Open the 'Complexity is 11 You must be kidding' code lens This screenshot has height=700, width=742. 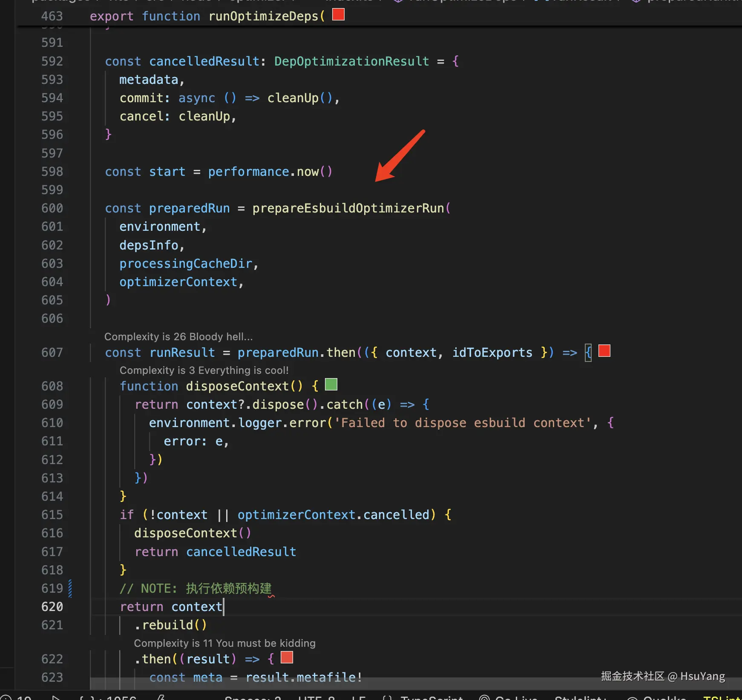pos(225,643)
